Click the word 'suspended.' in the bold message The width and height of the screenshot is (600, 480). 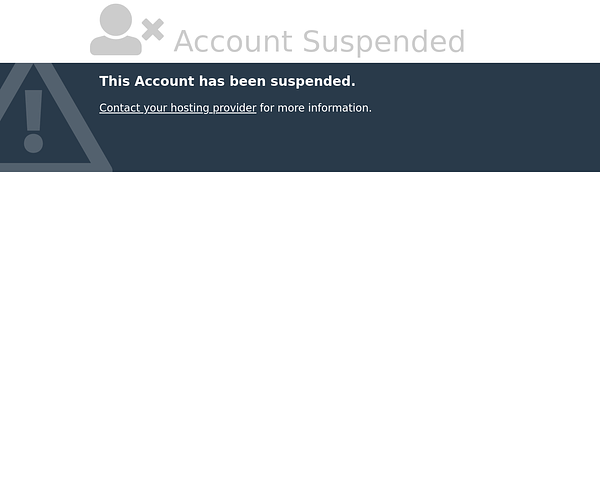tap(313, 81)
